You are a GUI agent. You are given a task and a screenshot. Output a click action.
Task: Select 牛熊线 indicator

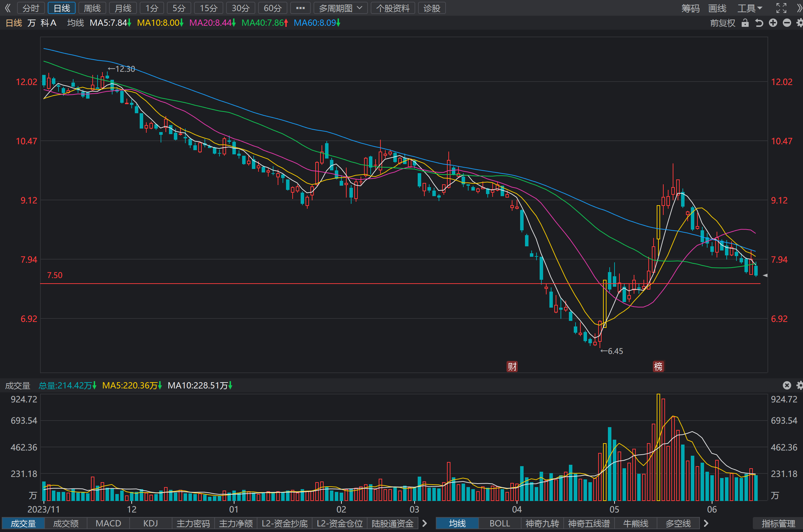coord(636,523)
